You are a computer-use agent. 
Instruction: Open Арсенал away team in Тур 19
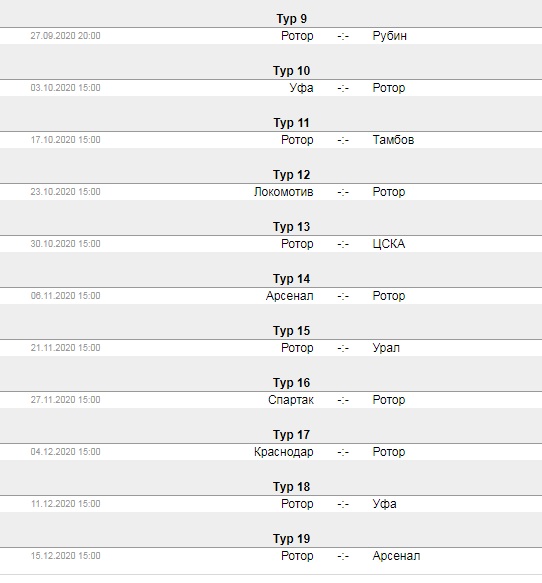click(x=396, y=556)
